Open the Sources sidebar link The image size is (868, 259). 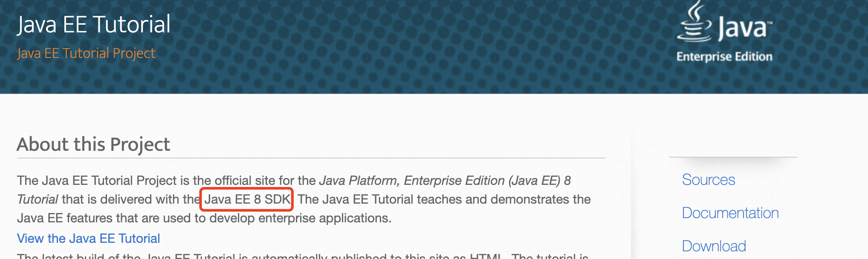tap(708, 180)
